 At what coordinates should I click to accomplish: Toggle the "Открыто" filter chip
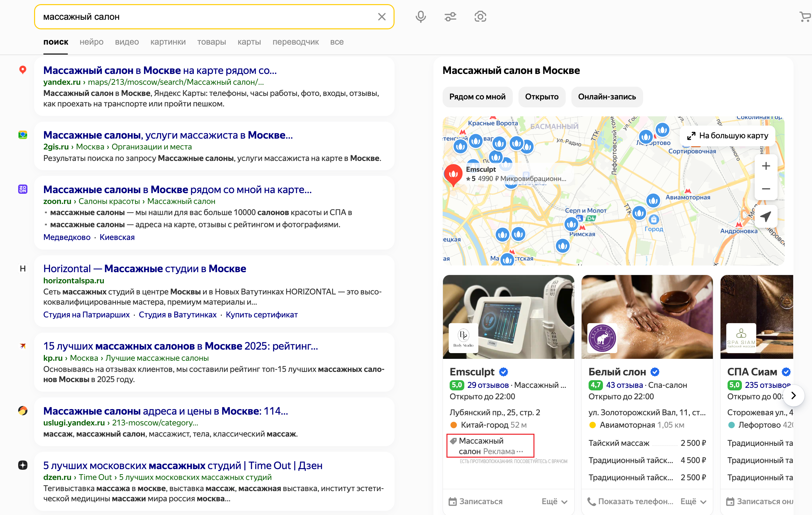coord(541,97)
